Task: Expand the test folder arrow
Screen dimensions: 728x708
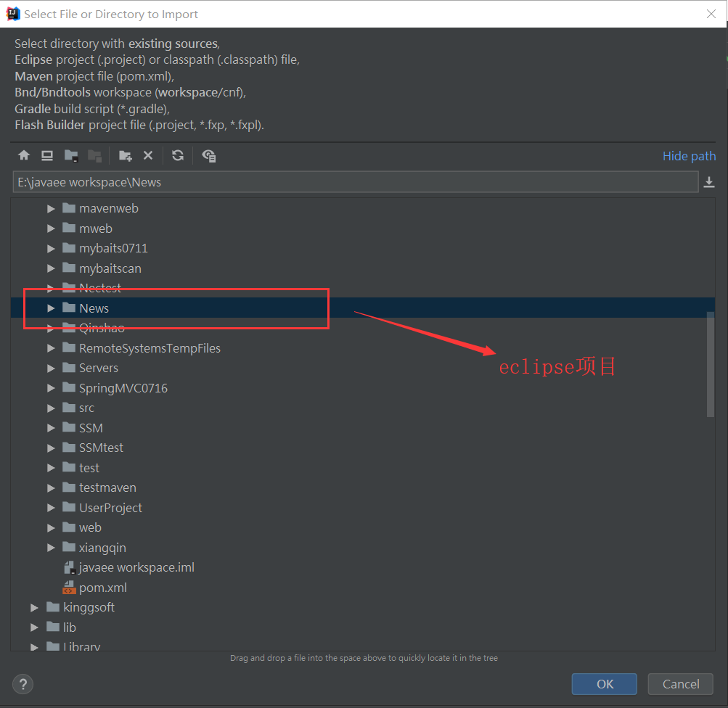Action: coord(51,468)
